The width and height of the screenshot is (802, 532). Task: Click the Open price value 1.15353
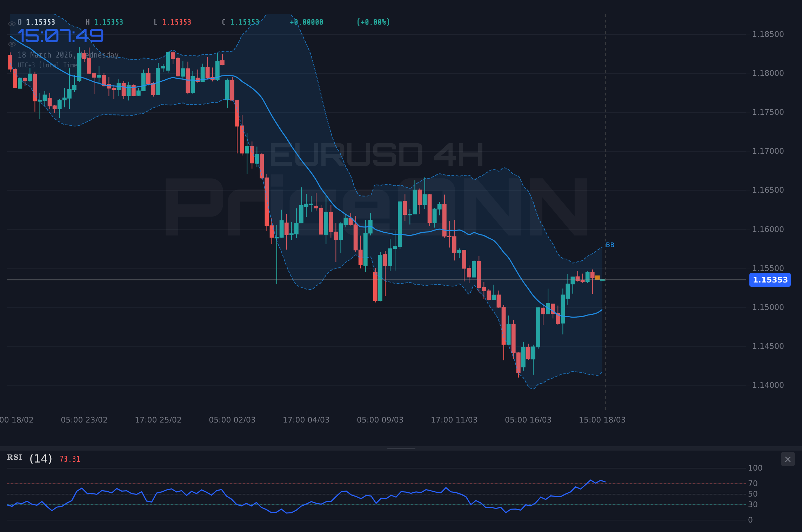coord(40,22)
